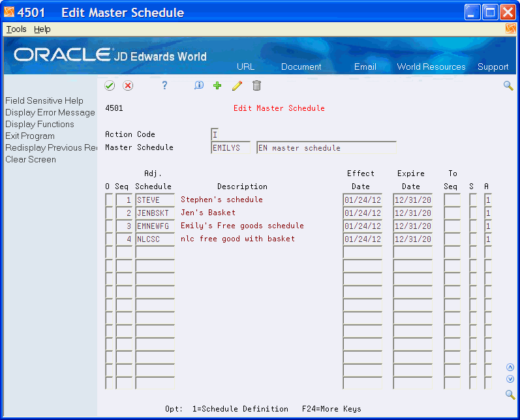Click the green checkmark OK icon
The height and width of the screenshot is (420, 520).
(x=110, y=86)
